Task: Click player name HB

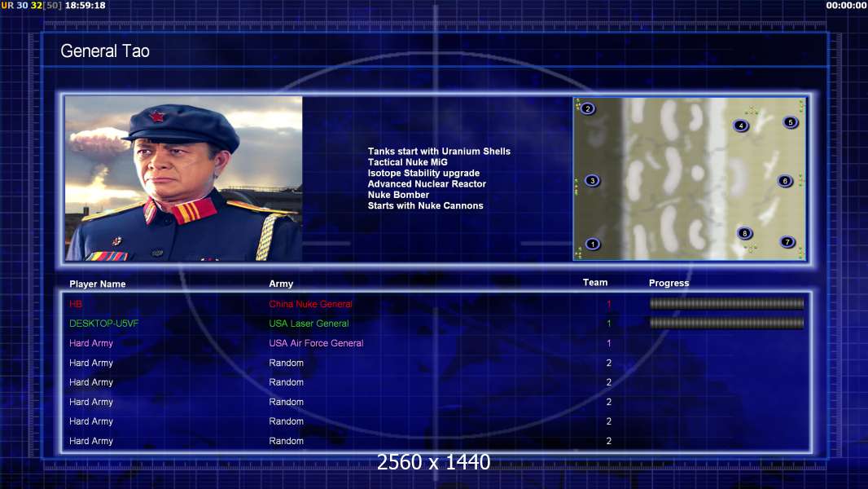Action: (76, 304)
